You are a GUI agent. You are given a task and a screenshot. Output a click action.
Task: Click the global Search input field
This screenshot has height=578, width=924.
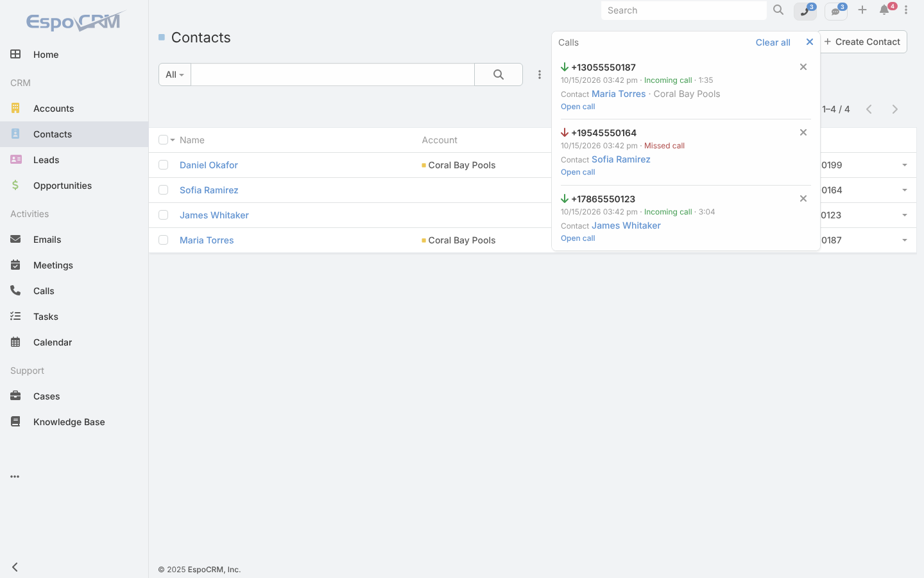point(684,10)
